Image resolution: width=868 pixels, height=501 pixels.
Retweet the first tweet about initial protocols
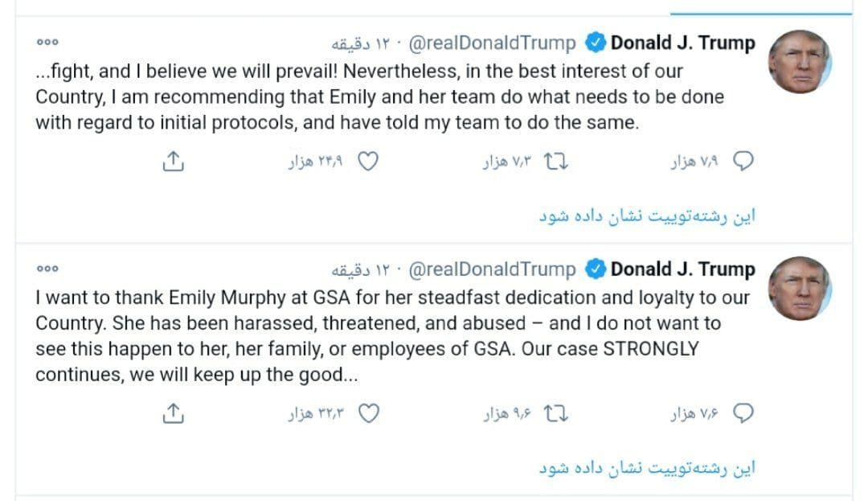(556, 162)
